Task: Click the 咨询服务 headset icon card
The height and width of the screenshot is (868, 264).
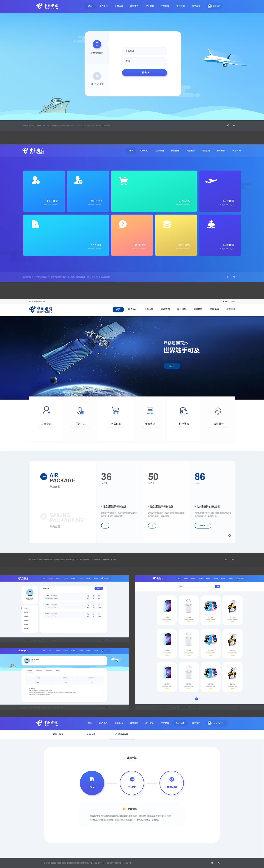Action: 218,419
